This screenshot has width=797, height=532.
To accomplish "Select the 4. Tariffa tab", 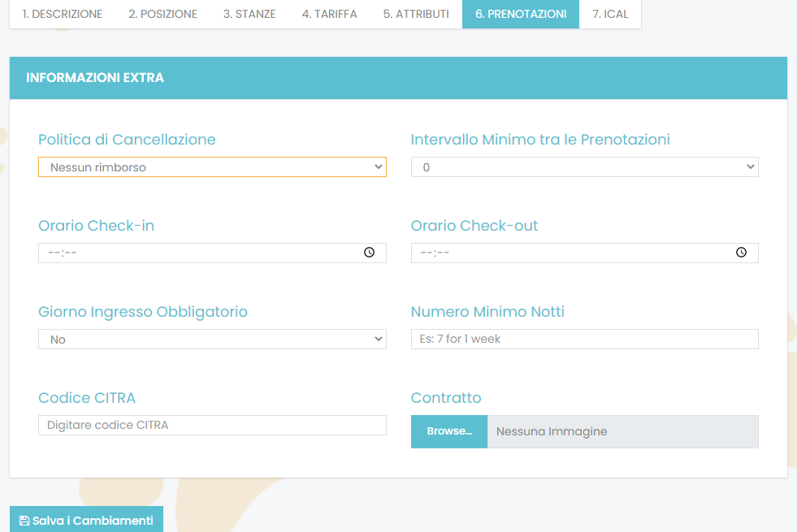I will tap(329, 14).
